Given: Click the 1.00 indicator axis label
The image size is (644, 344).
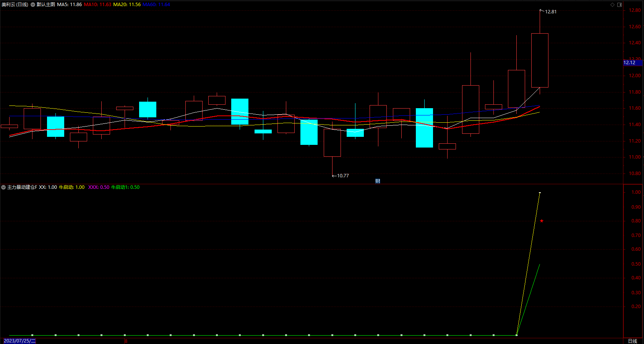Looking at the screenshot, I should click(x=636, y=192).
